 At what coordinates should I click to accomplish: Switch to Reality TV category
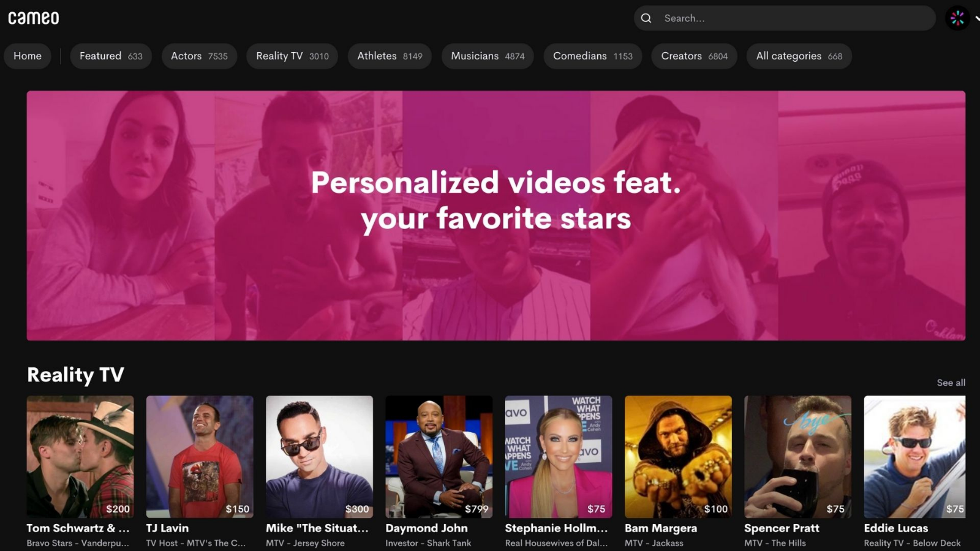(x=292, y=56)
